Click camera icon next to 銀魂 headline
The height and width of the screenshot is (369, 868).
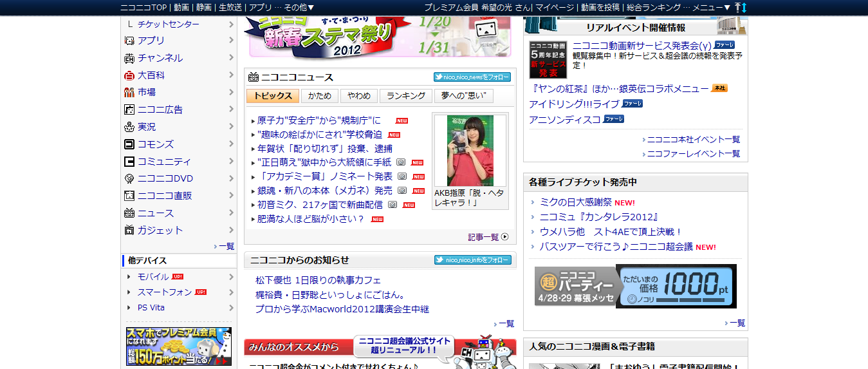pos(402,191)
